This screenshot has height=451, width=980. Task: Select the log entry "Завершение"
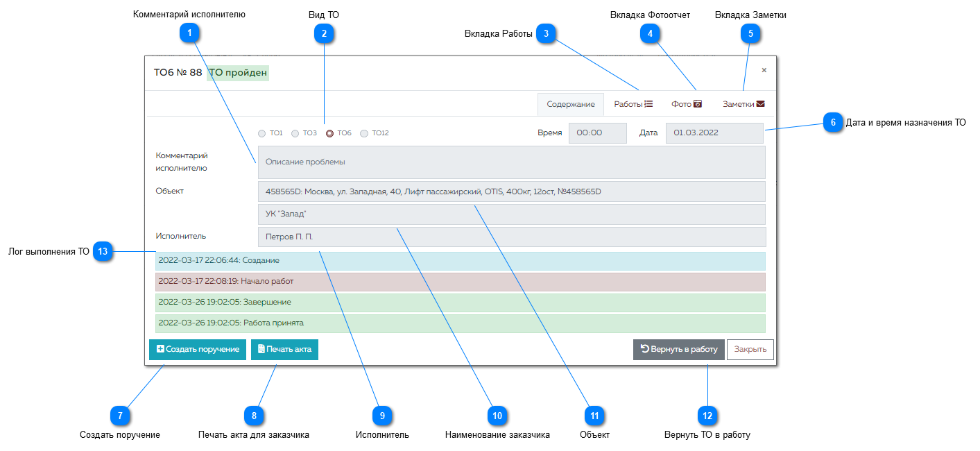(x=461, y=303)
